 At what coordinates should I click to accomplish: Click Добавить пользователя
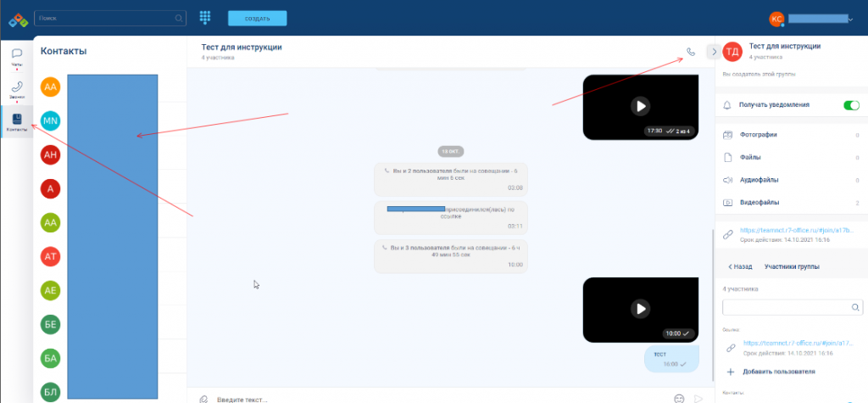(x=776, y=372)
